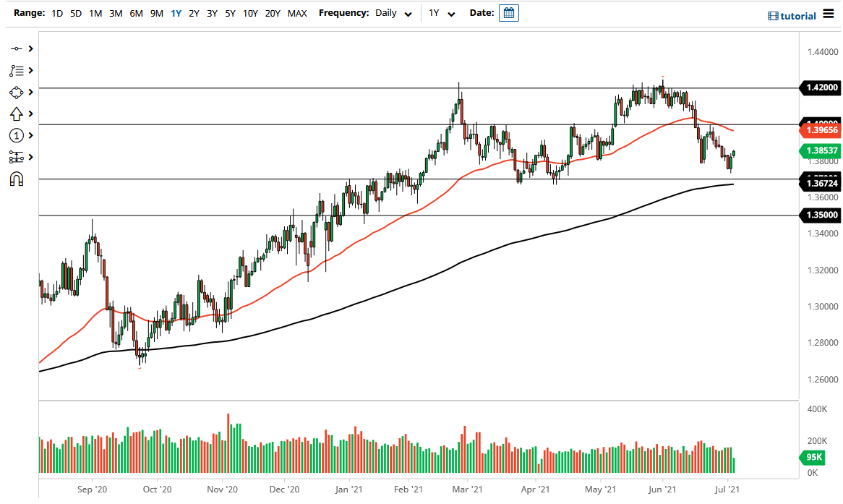The image size is (843, 504).
Task: Open the date calendar picker
Action: pyautogui.click(x=508, y=13)
